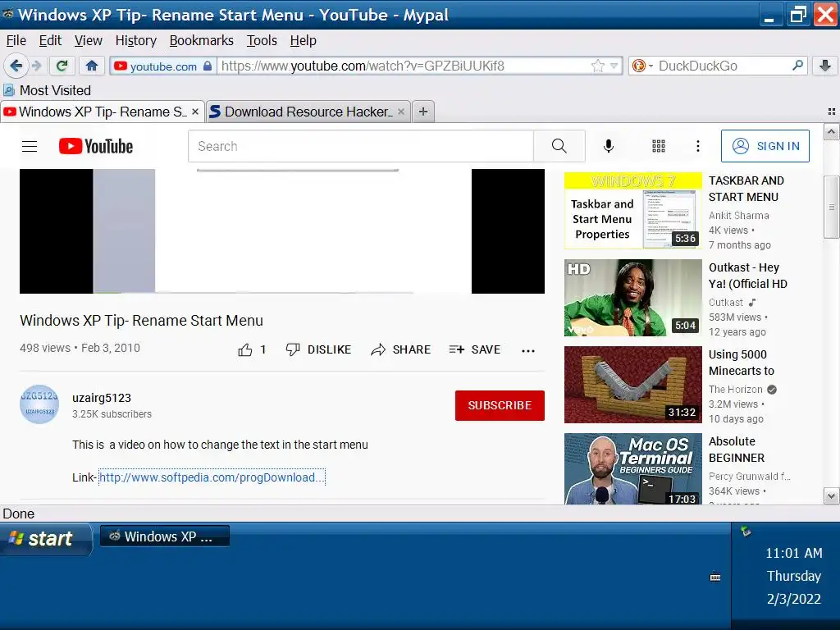Click the browser search magnifier icon
The width and height of the screenshot is (840, 630).
click(x=797, y=66)
